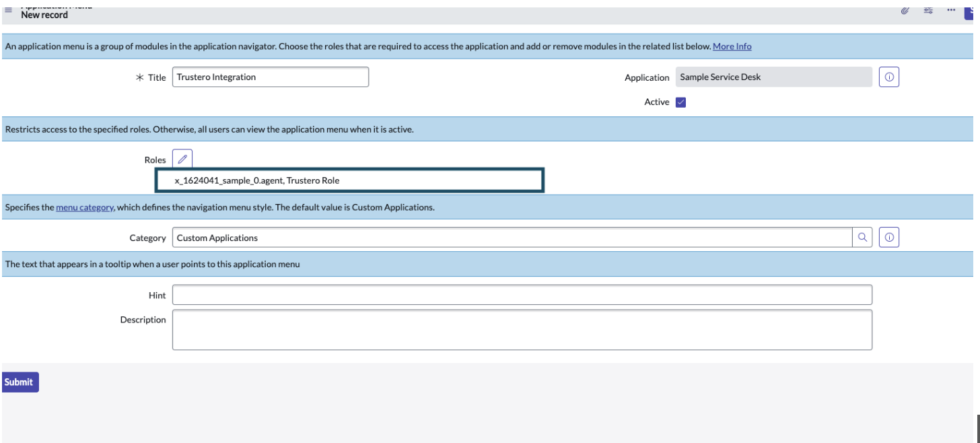Open the form context hamburger menu
Viewport: 980px width, 443px height.
click(x=9, y=10)
